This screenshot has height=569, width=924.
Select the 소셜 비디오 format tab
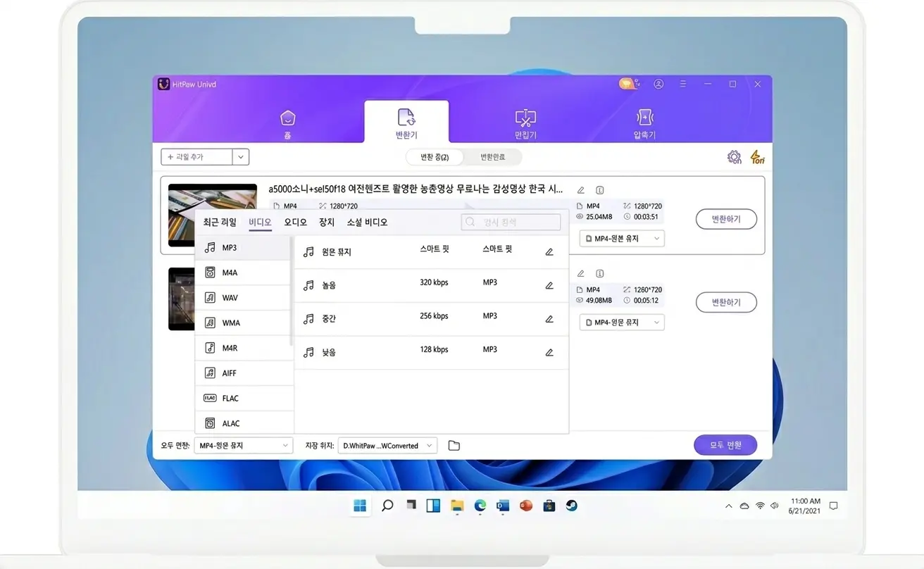click(x=367, y=223)
